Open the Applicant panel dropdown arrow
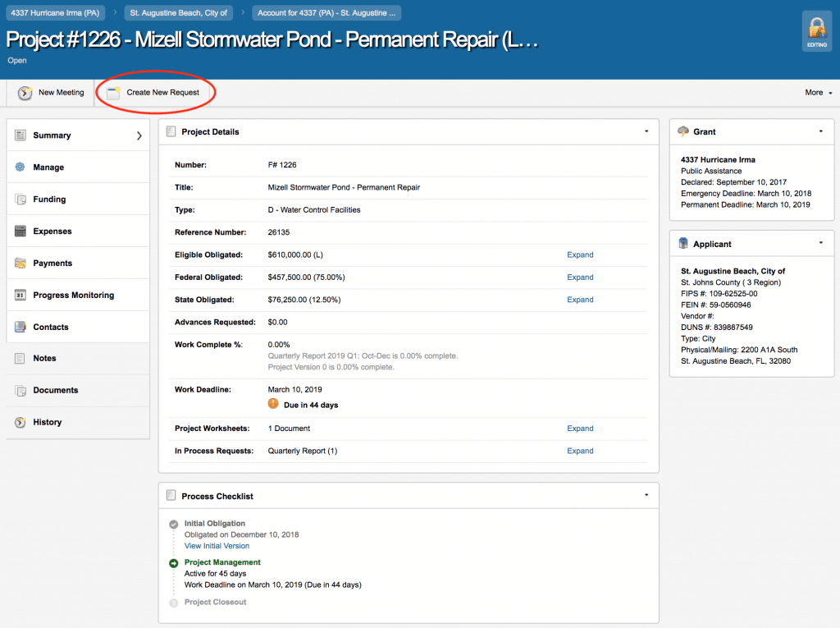The height and width of the screenshot is (628, 840). click(820, 244)
